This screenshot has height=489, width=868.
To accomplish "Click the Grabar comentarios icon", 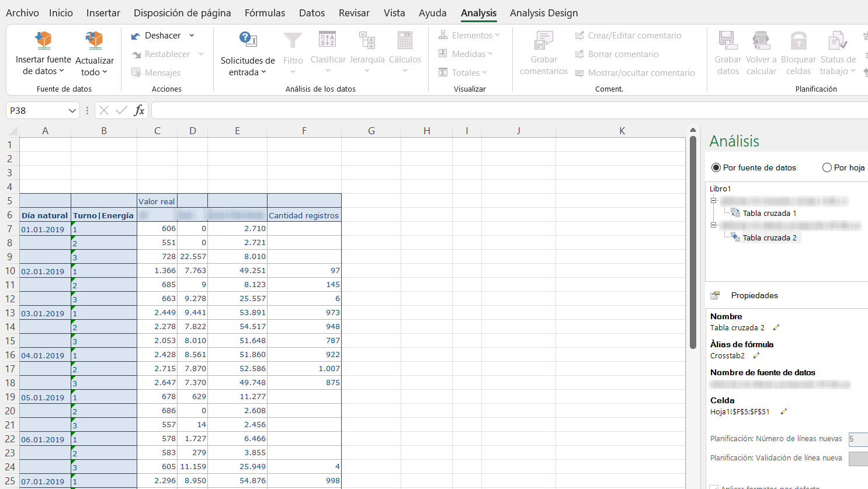I will pos(544,40).
